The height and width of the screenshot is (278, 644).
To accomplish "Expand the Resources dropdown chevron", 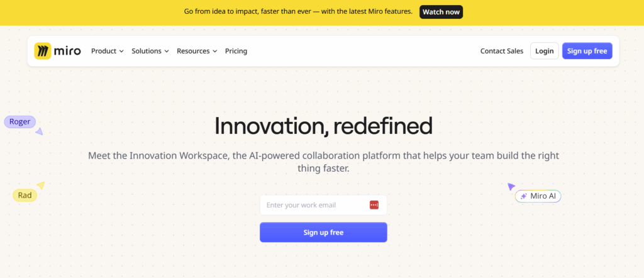I will [x=214, y=52].
